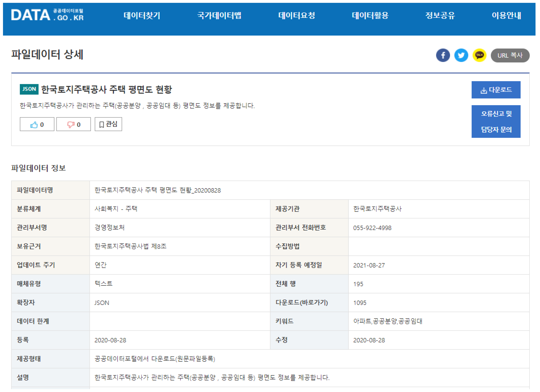The height and width of the screenshot is (392, 540).
Task: Click the phone number 055-922-4998
Action: (372, 228)
